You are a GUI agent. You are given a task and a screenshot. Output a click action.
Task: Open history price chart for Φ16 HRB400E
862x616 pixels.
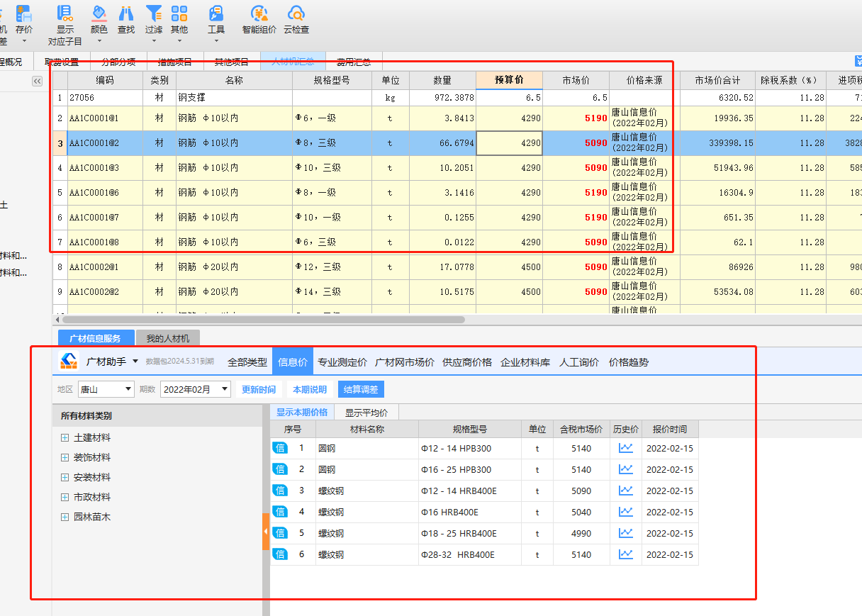[x=625, y=512]
